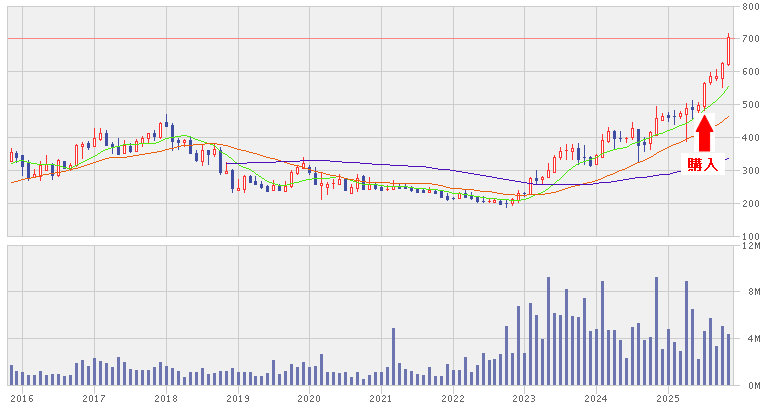This screenshot has width=766, height=406.
Task: Click the 2025 year label on axis
Action: [x=666, y=398]
